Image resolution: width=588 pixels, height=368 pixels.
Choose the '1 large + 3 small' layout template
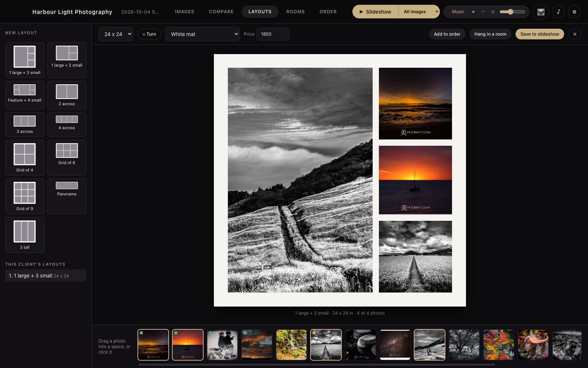[x=25, y=60]
